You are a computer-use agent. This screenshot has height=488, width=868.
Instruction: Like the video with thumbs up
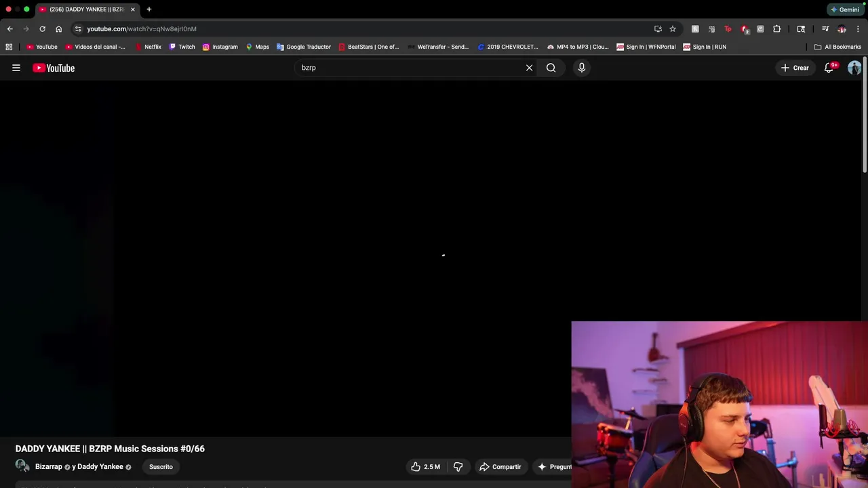tap(425, 466)
